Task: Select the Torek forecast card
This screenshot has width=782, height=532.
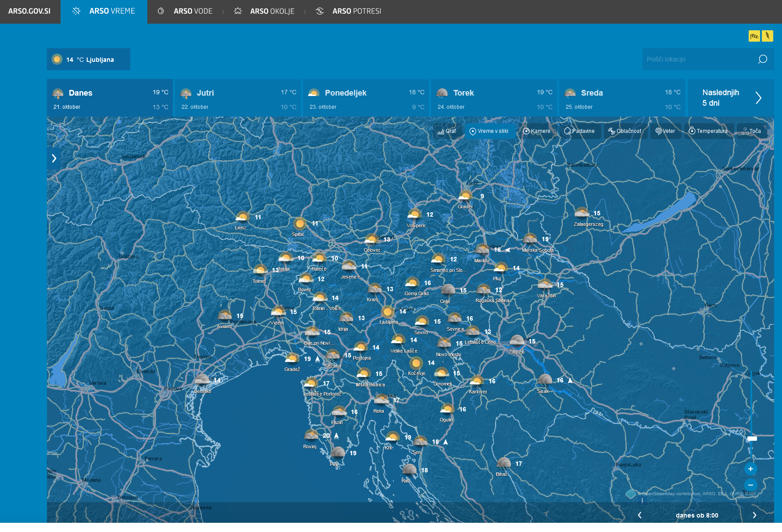Action: click(494, 98)
